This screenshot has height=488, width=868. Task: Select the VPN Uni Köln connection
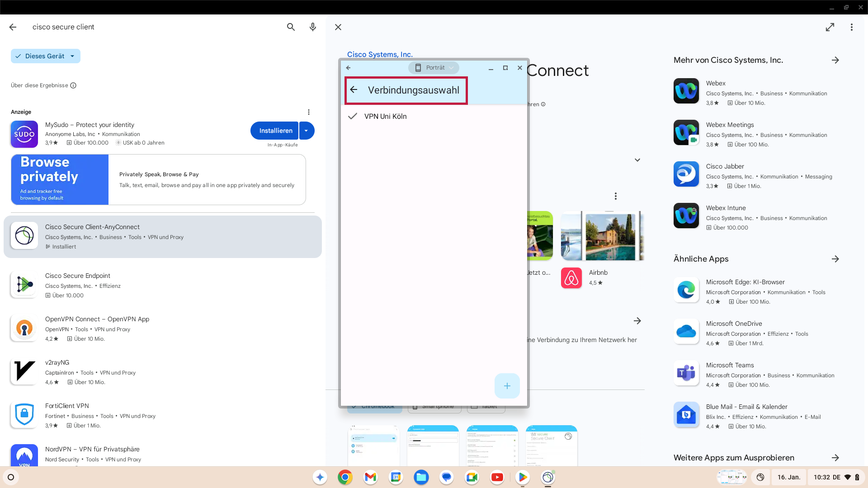[434, 116]
